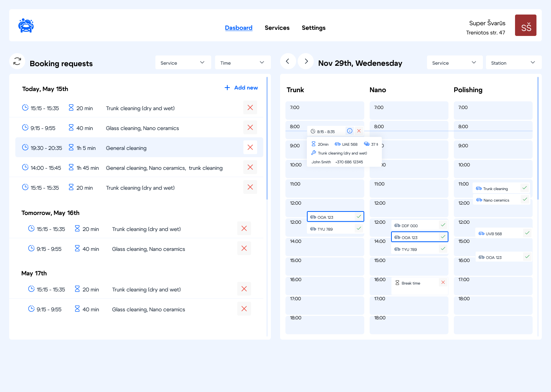Image resolution: width=551 pixels, height=392 pixels.
Task: Toggle checkmark on UVB 568 booking
Action: 527,233
